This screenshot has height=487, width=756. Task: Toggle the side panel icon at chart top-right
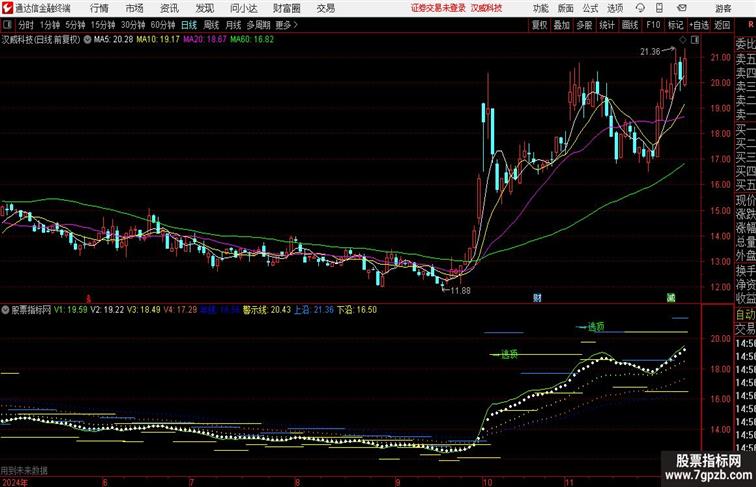coord(695,40)
